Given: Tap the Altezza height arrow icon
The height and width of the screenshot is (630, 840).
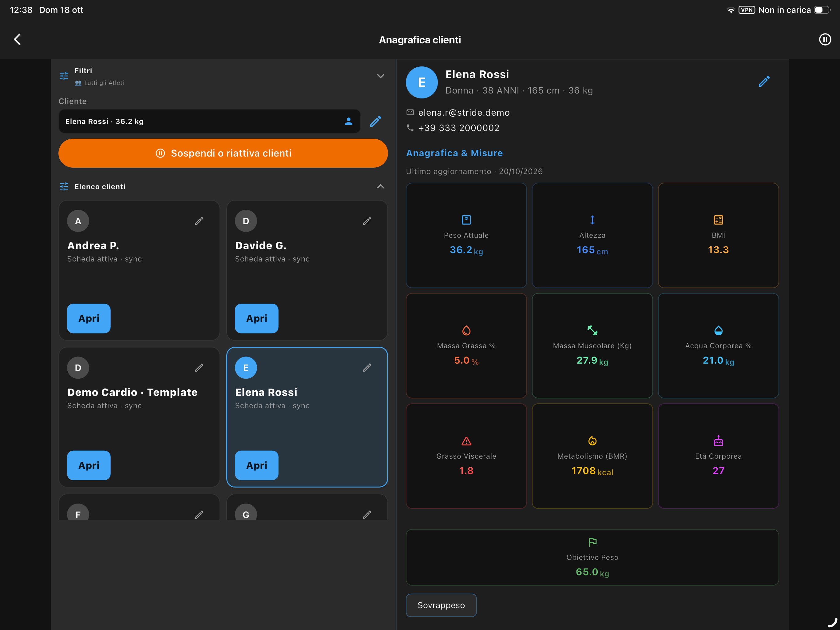Looking at the screenshot, I should point(592,220).
